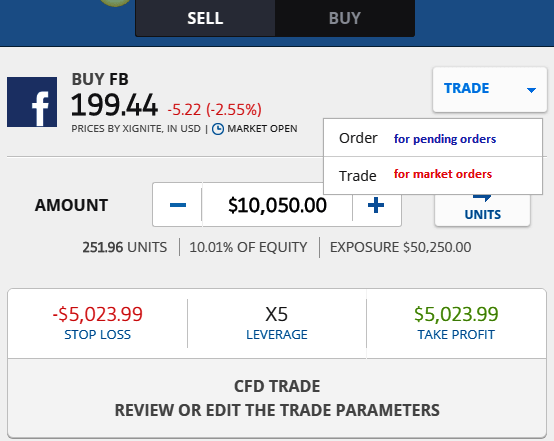Click the CFD TRADE review panel
554x441 pixels.
pyautogui.click(x=277, y=398)
